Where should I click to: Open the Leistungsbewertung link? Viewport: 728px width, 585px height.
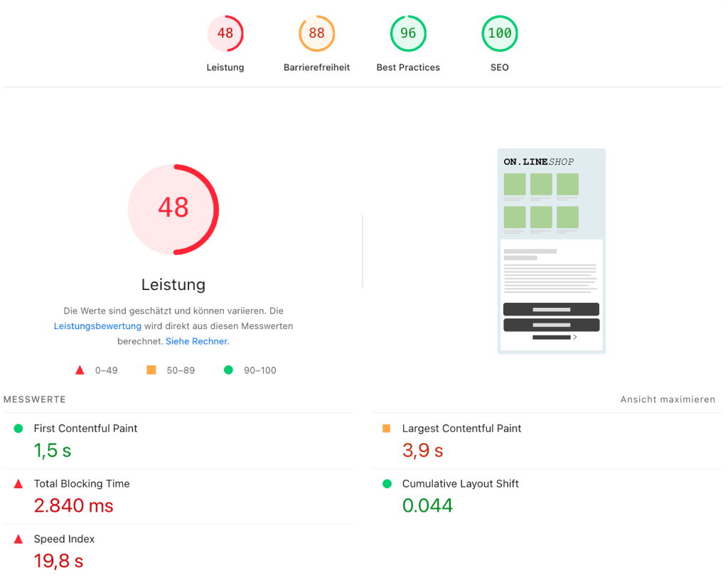(x=97, y=326)
